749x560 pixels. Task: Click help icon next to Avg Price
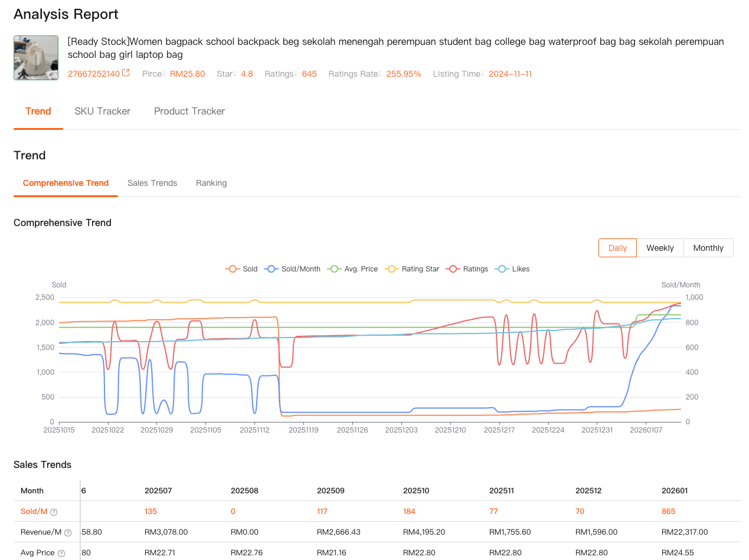[x=61, y=554]
